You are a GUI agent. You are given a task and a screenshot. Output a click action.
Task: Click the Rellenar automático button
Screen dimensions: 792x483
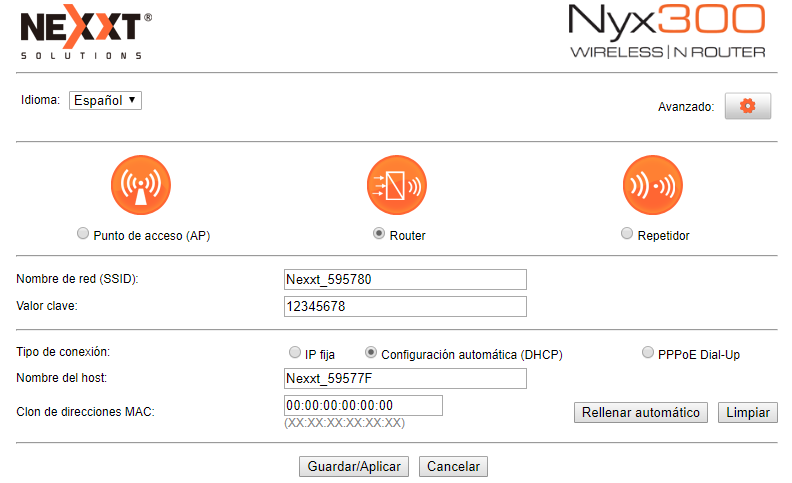click(x=640, y=412)
